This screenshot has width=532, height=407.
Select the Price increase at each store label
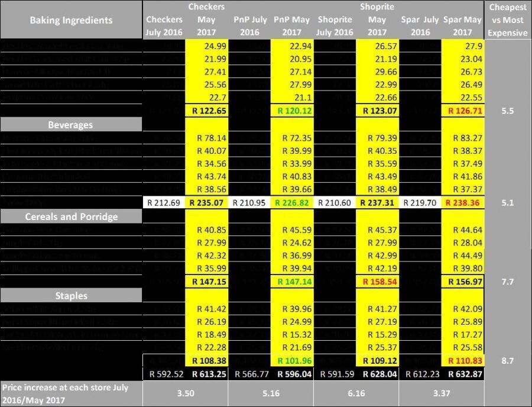click(71, 393)
